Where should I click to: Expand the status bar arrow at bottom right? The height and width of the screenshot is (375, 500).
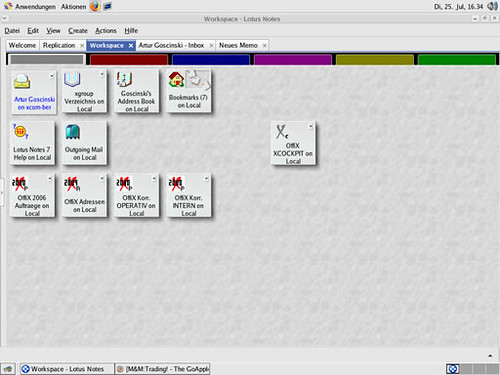[x=490, y=356]
